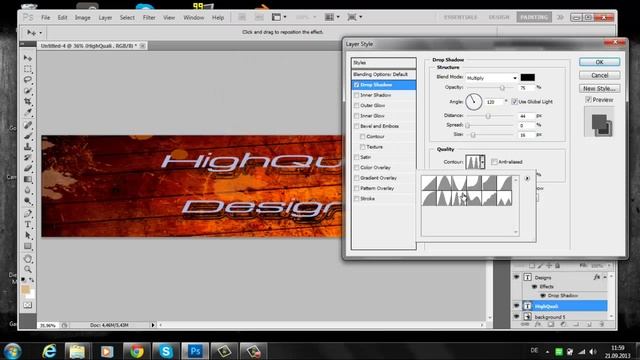640x360 pixels.
Task: Toggle Quick Mask mode icon
Action: [x=27, y=305]
